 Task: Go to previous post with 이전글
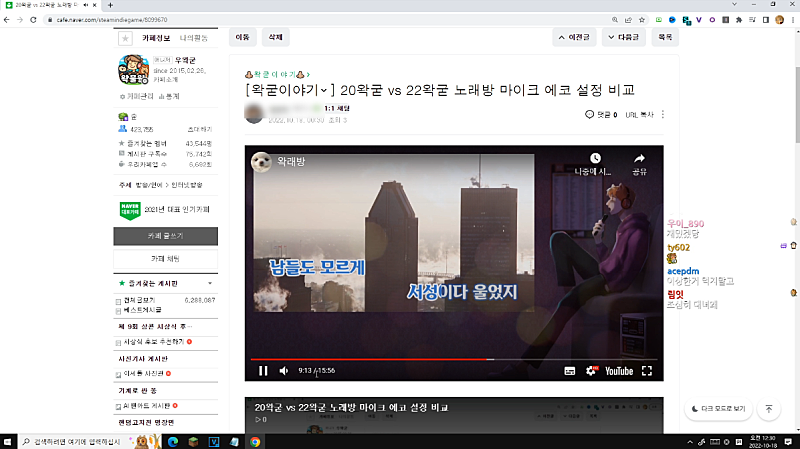click(575, 37)
